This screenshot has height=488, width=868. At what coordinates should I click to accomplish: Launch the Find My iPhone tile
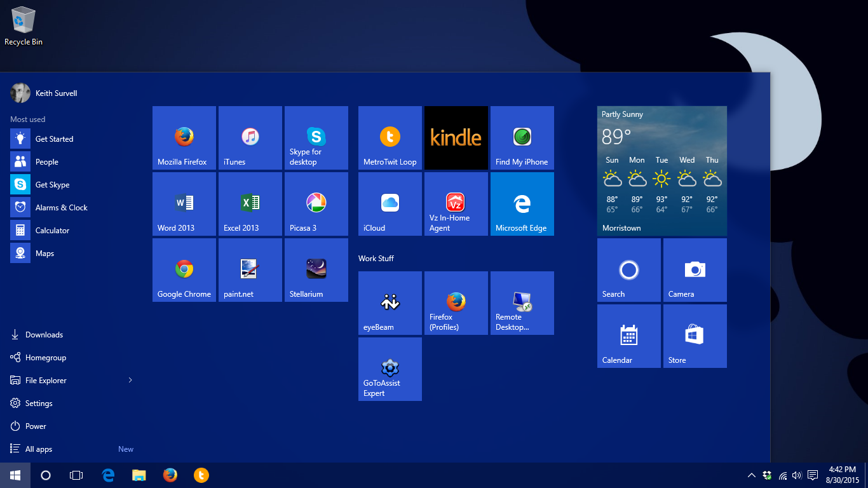point(522,138)
